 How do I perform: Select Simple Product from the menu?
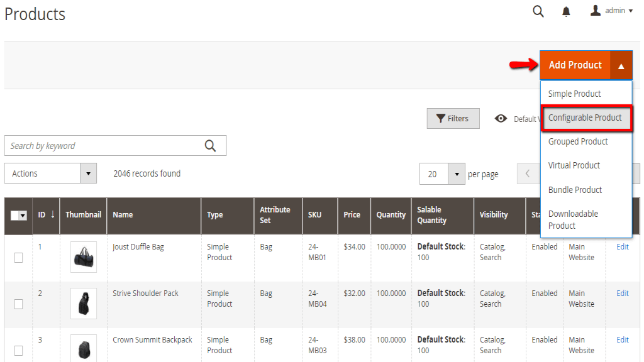[x=574, y=94]
